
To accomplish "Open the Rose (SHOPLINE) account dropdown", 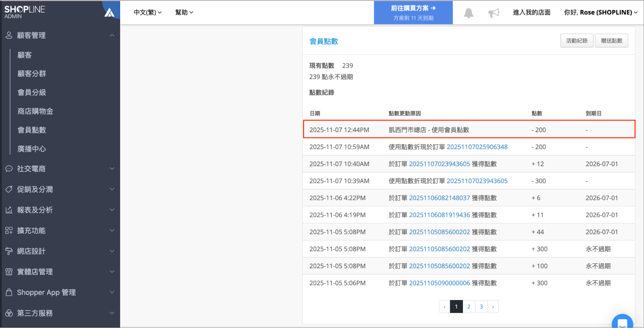I will 601,12.
